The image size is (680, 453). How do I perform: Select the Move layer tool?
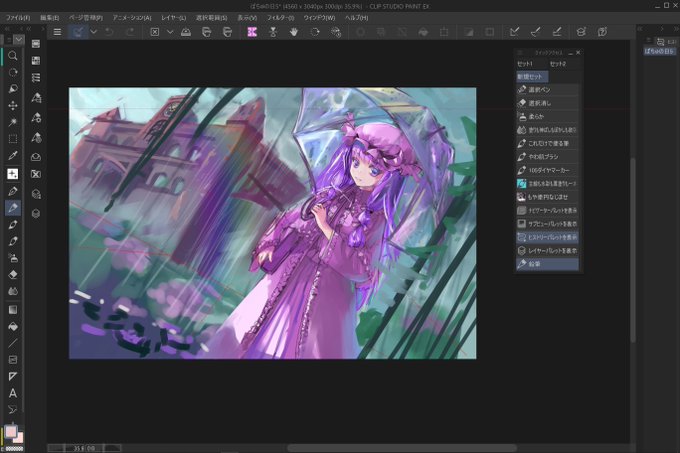(x=13, y=106)
